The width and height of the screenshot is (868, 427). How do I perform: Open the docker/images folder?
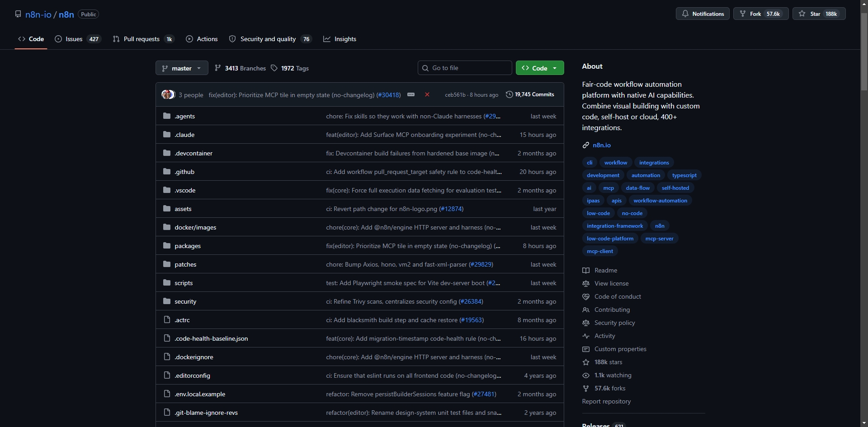pos(195,227)
